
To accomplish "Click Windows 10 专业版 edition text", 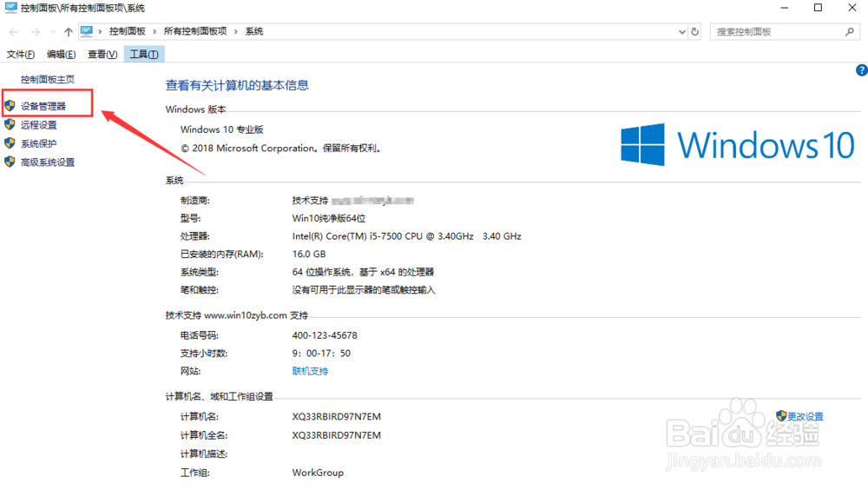I will click(x=222, y=129).
